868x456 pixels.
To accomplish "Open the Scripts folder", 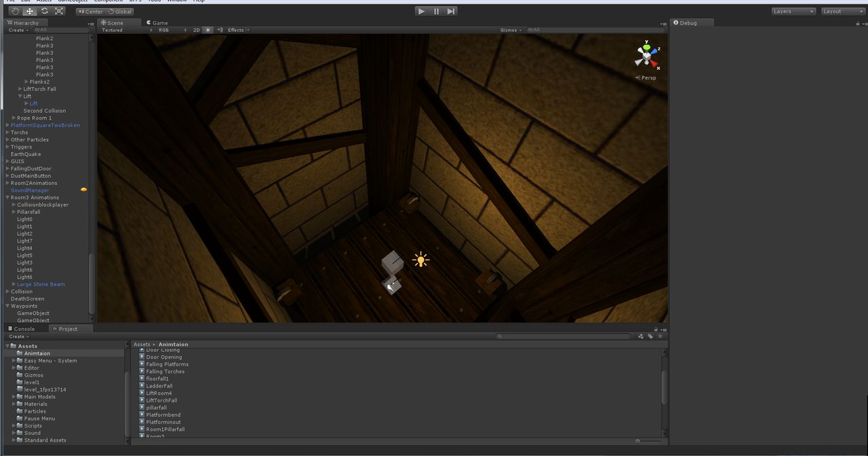I will click(x=33, y=426).
